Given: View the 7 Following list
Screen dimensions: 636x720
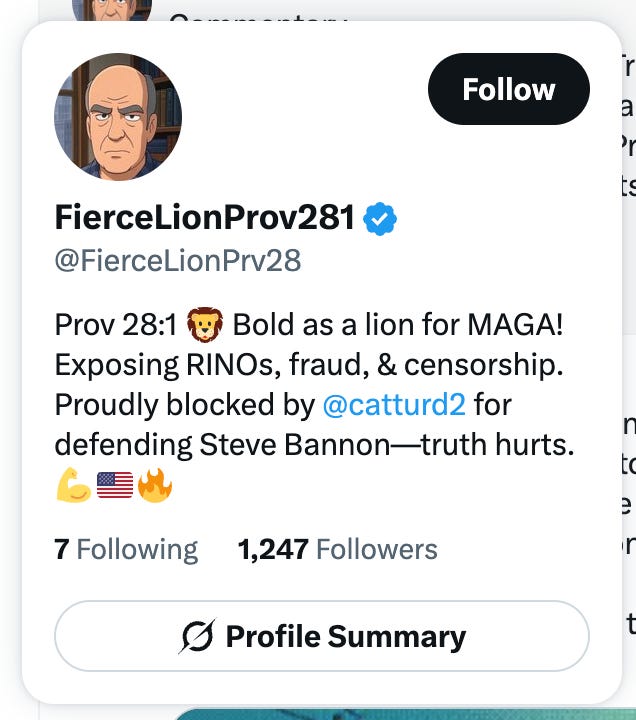Looking at the screenshot, I should (126, 549).
